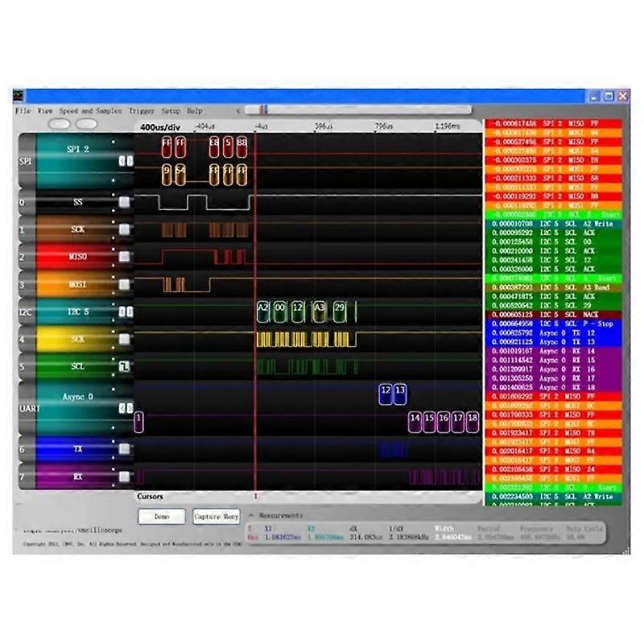Open the Trigger menu

click(142, 110)
